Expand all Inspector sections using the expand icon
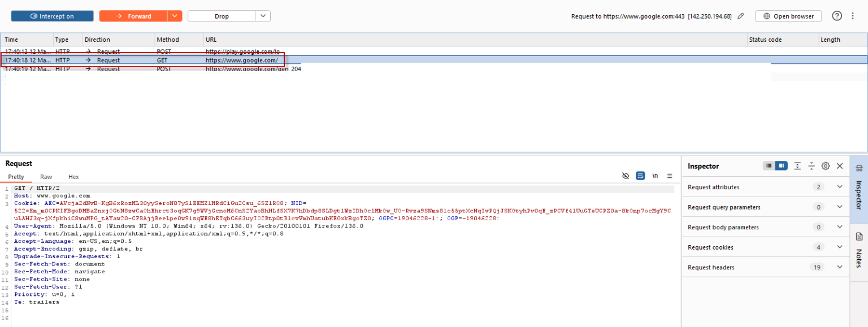The height and width of the screenshot is (327, 868). (797, 165)
